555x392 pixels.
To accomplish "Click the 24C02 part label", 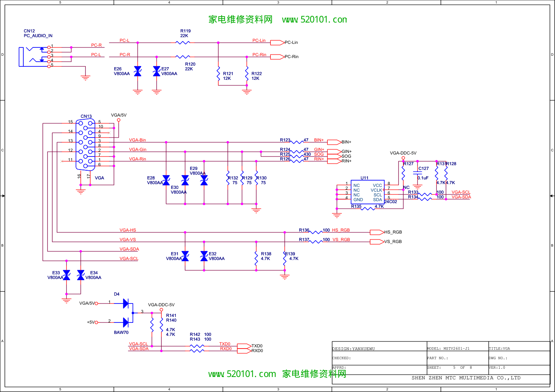I will 391,202.
